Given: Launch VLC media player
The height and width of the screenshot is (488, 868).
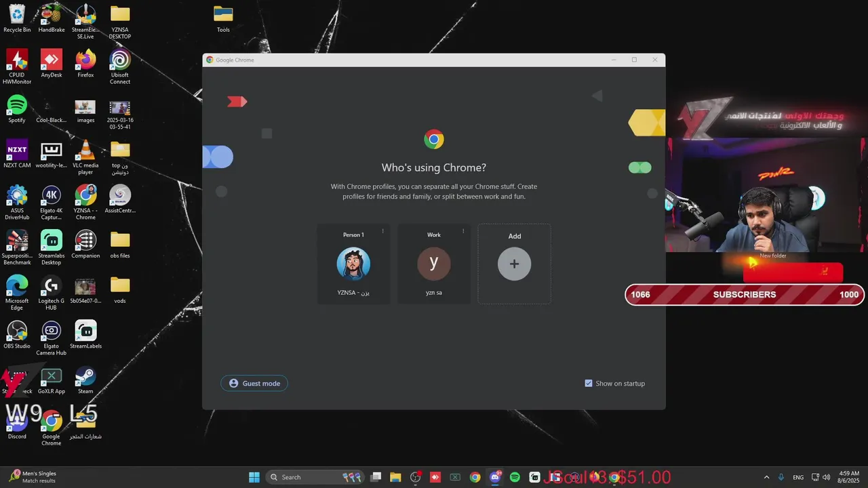Looking at the screenshot, I should tap(85, 157).
